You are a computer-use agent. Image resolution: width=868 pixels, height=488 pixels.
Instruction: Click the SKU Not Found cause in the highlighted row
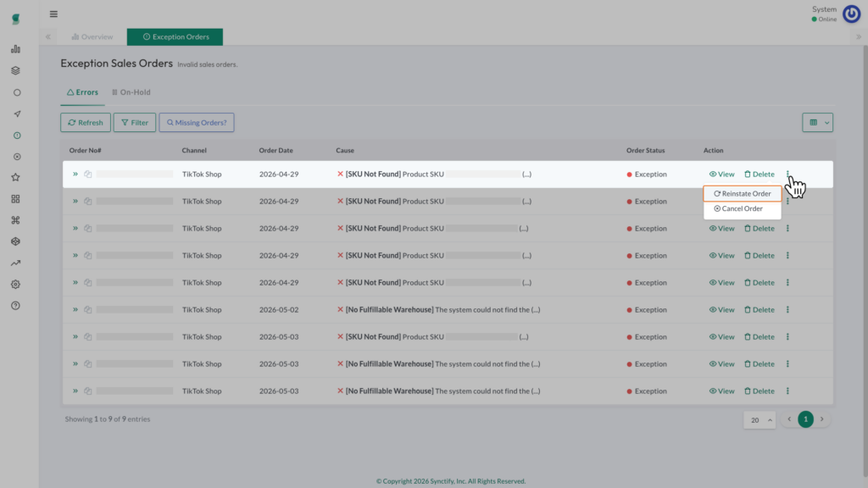(434, 175)
